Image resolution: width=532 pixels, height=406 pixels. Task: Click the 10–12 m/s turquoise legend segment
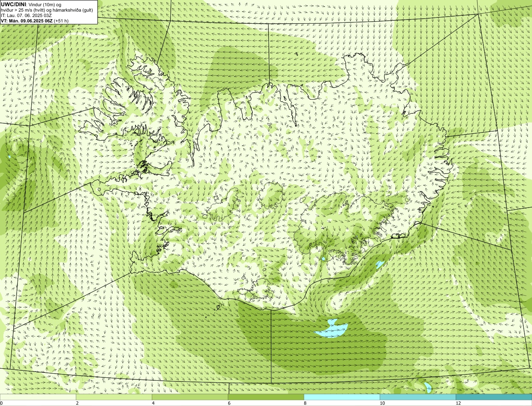[x=418, y=397]
